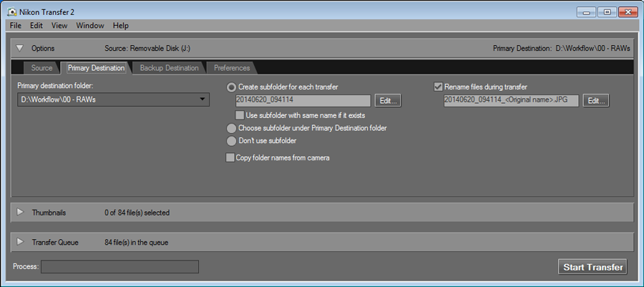Enable Use subfolder with same name if it exists
Viewport: 644px width, 287px height.
(240, 115)
